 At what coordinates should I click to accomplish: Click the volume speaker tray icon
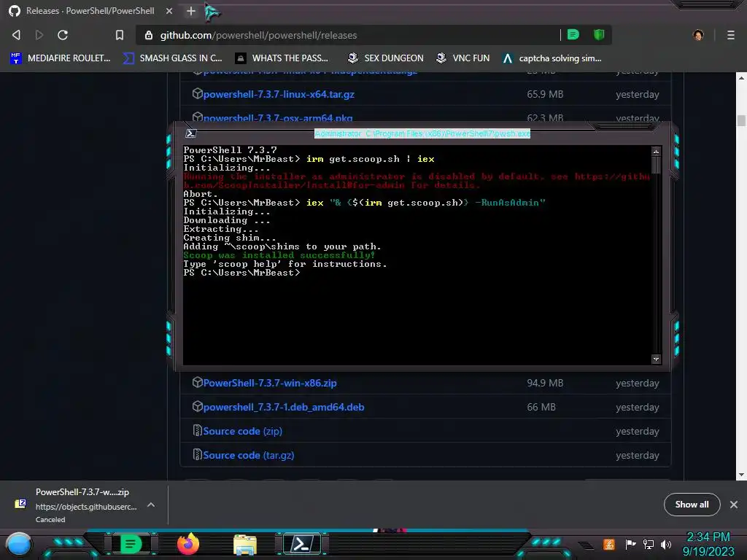coord(665,544)
